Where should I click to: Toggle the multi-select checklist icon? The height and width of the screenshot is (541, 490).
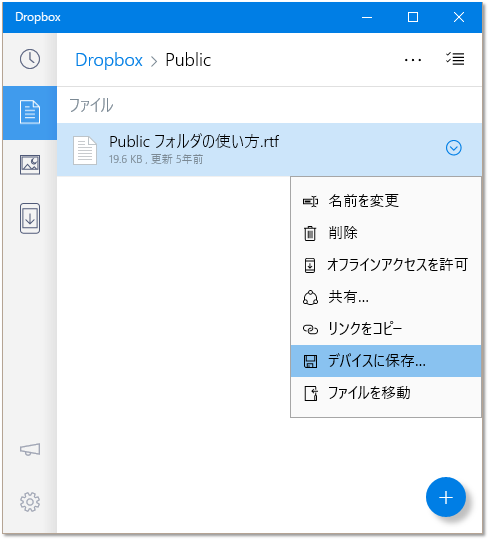(455, 59)
